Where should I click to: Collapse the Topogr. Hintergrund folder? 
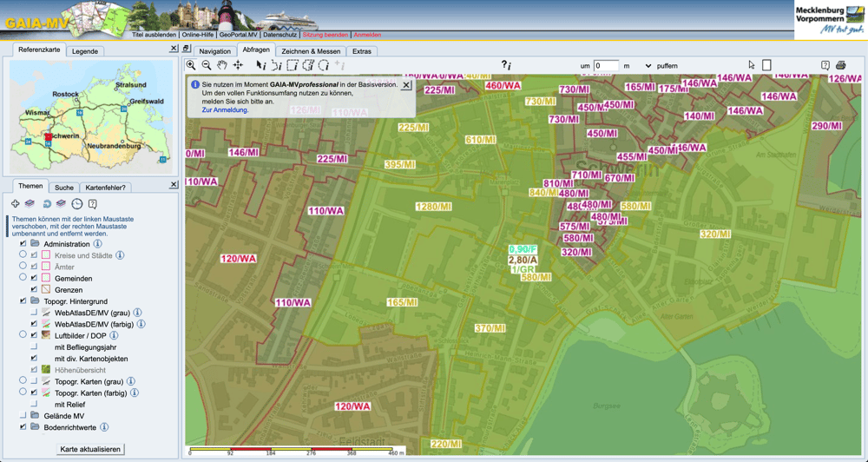(x=35, y=300)
